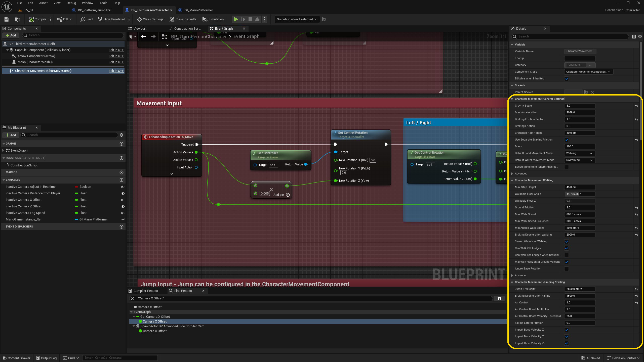Uncheck Can Walk Off Ledges checkbox
Image resolution: width=644 pixels, height=362 pixels.
(x=566, y=248)
